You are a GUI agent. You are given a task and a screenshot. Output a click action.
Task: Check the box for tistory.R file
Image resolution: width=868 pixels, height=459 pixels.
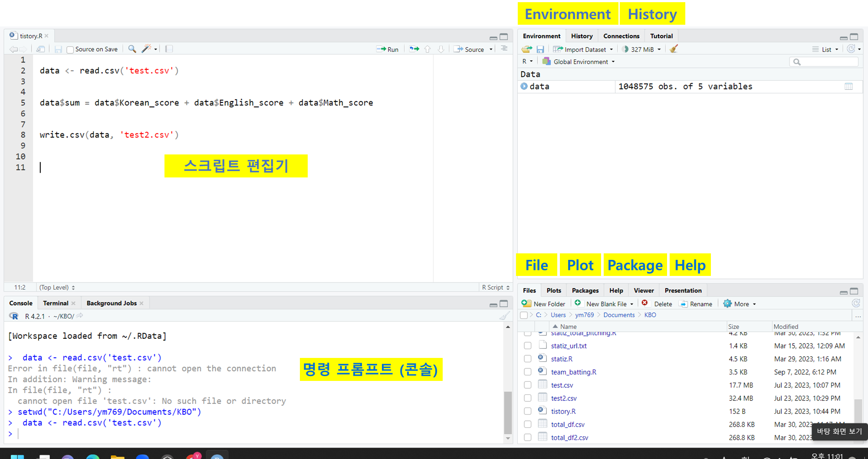point(528,411)
